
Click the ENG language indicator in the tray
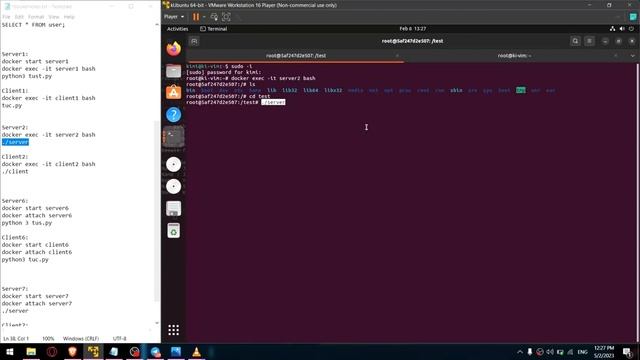coord(582,352)
